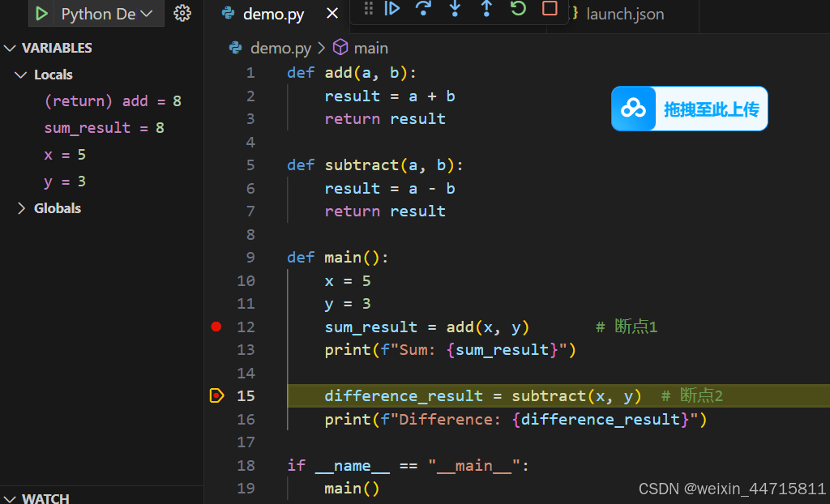
Task: Open debug settings via the gear icon
Action: click(182, 13)
